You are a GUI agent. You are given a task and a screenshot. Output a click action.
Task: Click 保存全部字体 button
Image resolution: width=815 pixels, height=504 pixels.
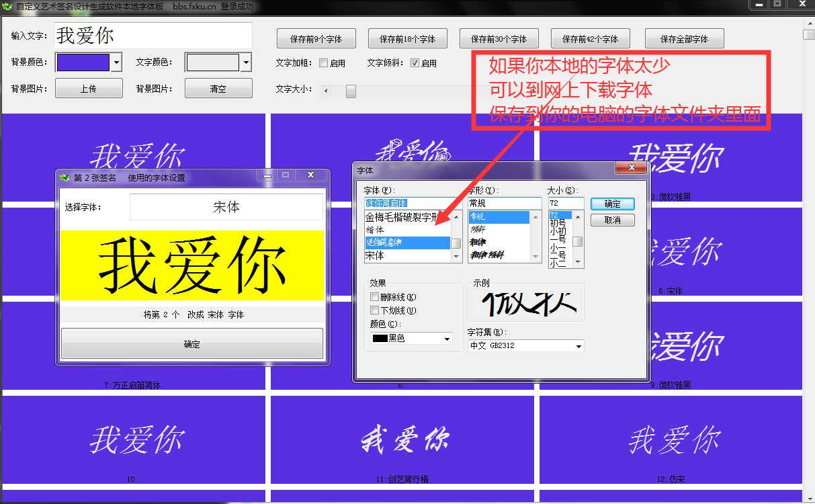pos(684,39)
